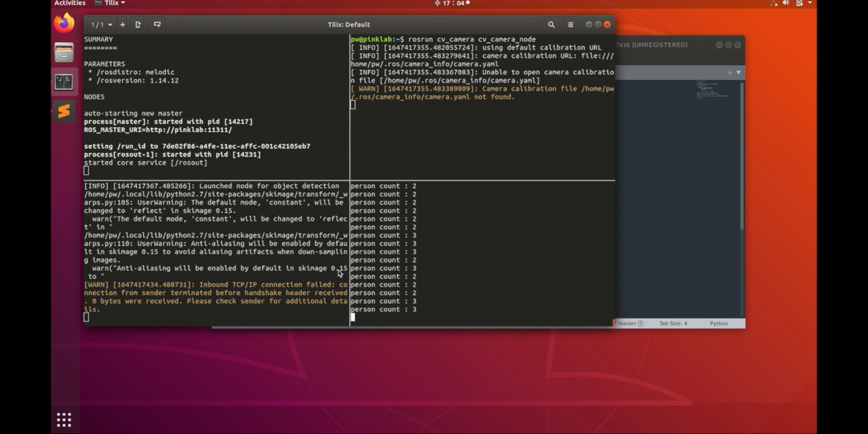Image resolution: width=868 pixels, height=434 pixels.
Task: Open the Sublime Text tab list dropdown arrow
Action: [738, 72]
